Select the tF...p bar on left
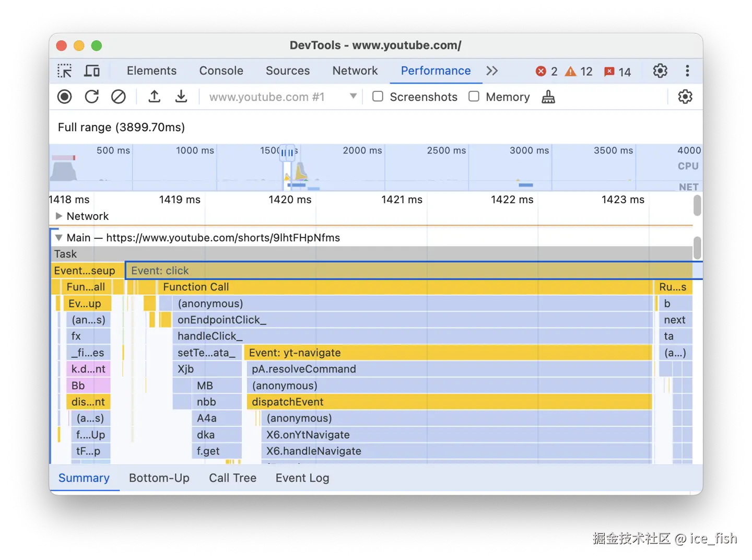 tap(91, 451)
